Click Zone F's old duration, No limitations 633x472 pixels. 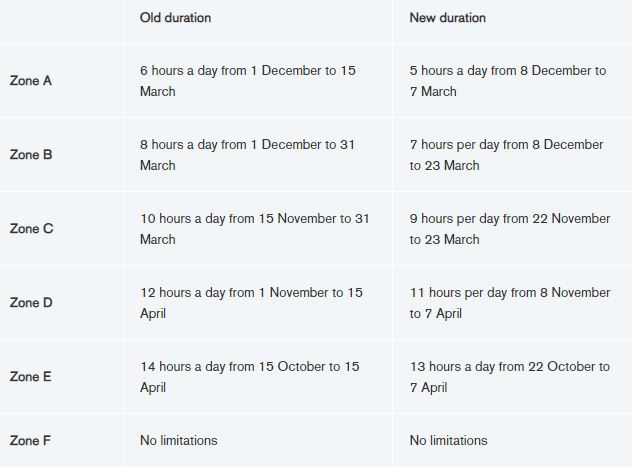click(x=178, y=440)
